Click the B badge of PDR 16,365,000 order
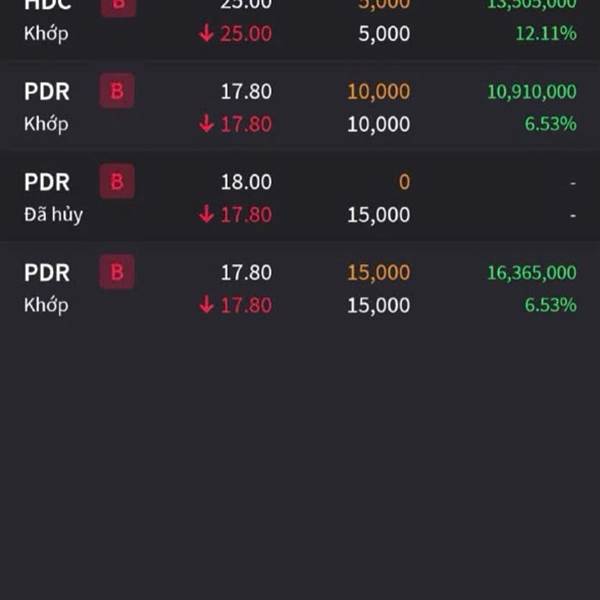This screenshot has width=600, height=600. click(117, 272)
